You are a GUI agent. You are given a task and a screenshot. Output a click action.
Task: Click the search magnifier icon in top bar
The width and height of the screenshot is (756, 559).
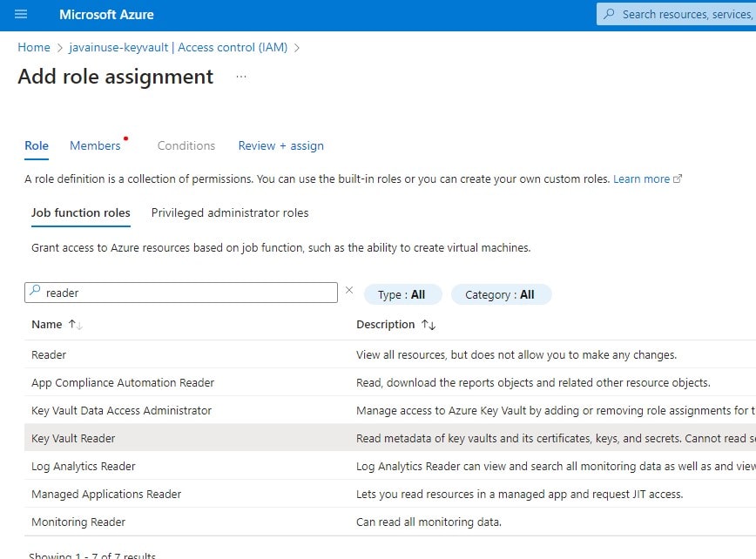[610, 14]
